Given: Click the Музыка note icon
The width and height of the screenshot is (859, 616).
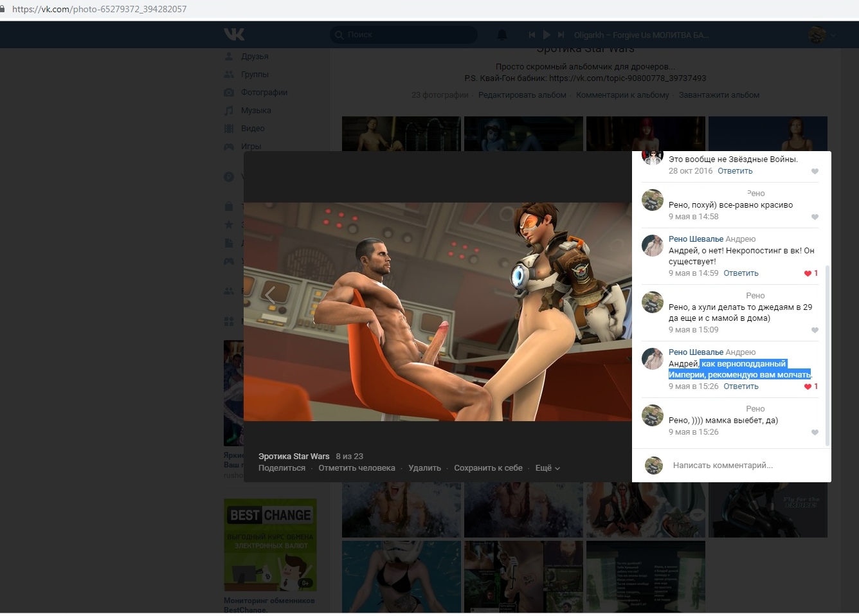Looking at the screenshot, I should click(229, 111).
